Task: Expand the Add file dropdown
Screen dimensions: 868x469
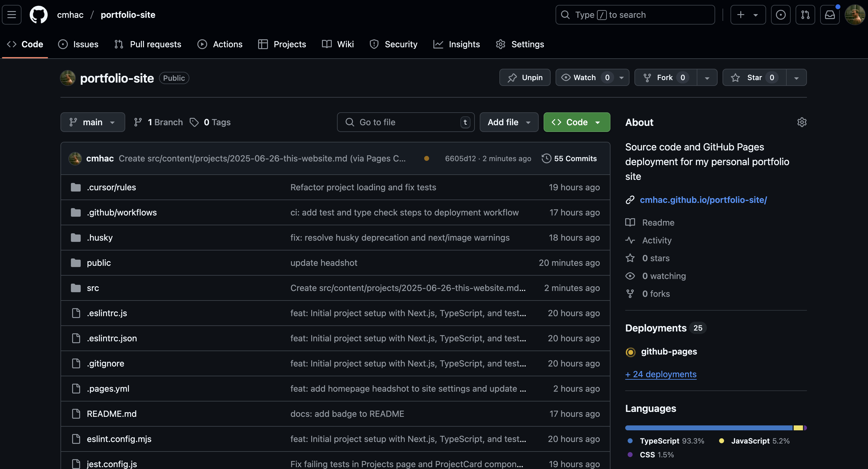Action: pos(509,122)
